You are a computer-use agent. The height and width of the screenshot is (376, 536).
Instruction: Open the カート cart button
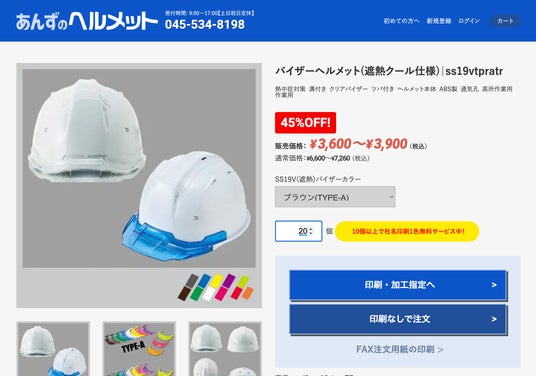[505, 21]
